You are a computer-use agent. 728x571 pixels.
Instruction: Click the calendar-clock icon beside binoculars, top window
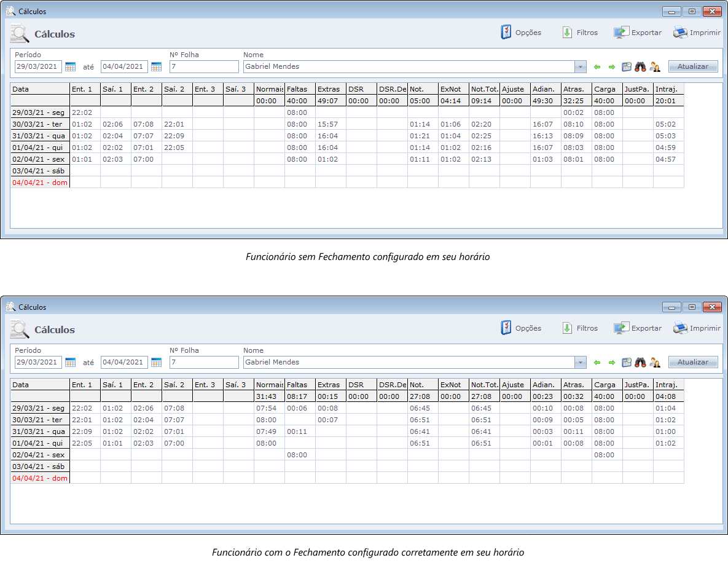(x=627, y=67)
